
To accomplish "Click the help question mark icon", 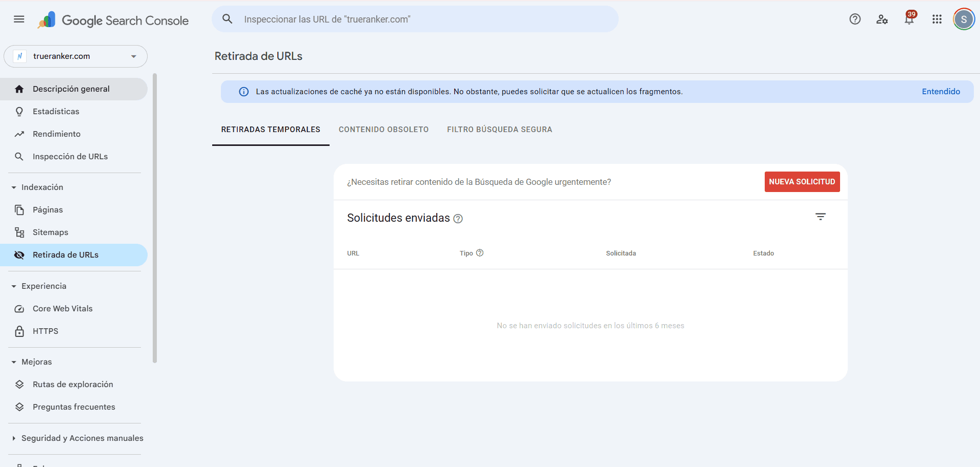I will coord(854,19).
